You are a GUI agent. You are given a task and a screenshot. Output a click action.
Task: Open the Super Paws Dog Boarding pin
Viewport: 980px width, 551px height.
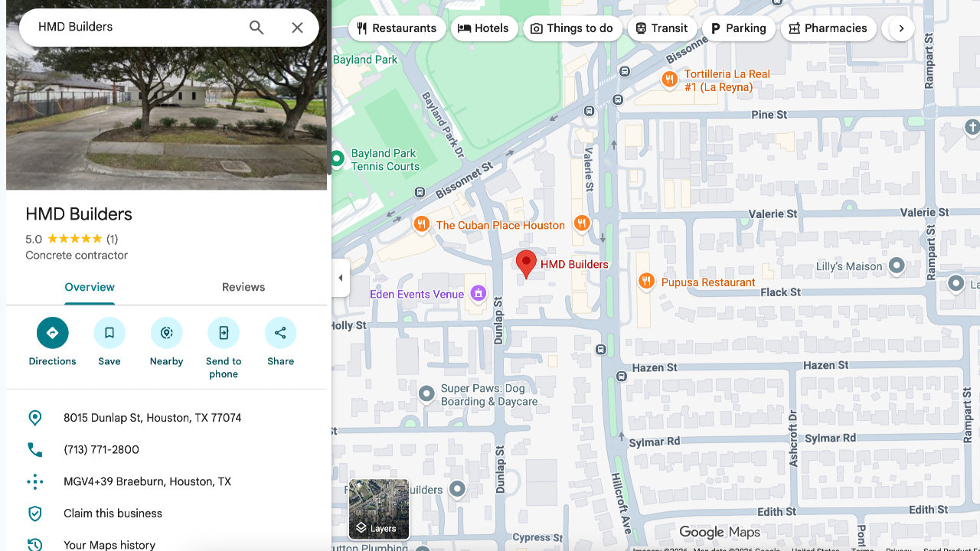click(x=426, y=393)
